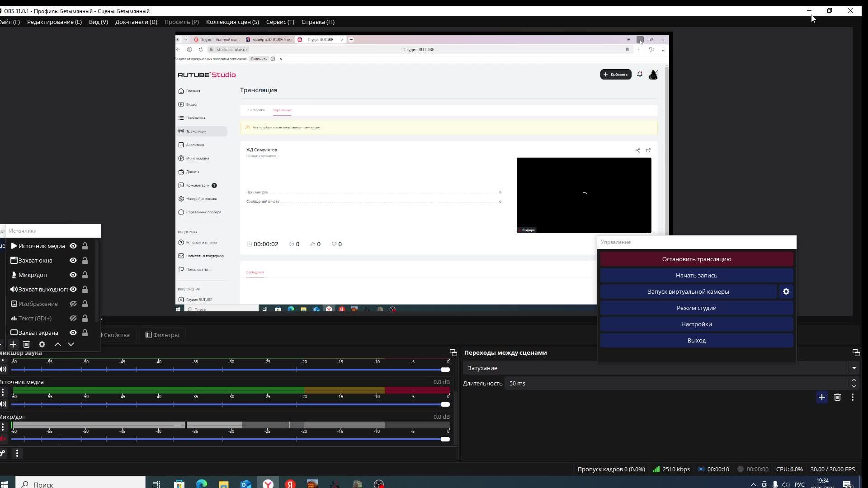Open the OBS icon in the taskbar

pos(379,484)
